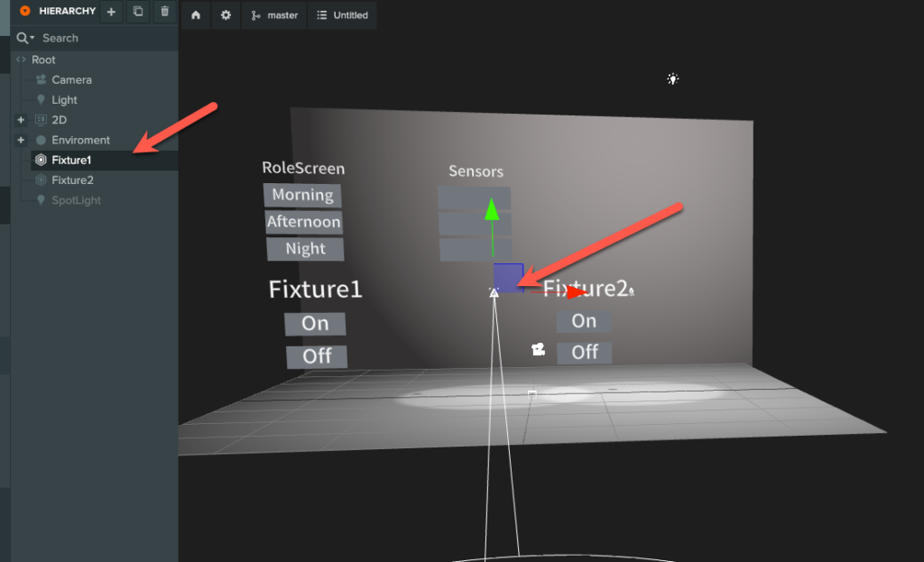
Task: Click the Morning button in scene
Action: point(302,195)
